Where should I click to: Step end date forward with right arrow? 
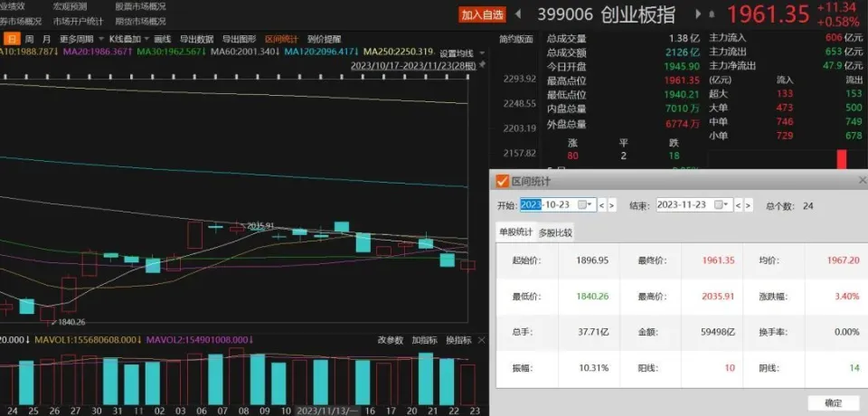(749, 205)
